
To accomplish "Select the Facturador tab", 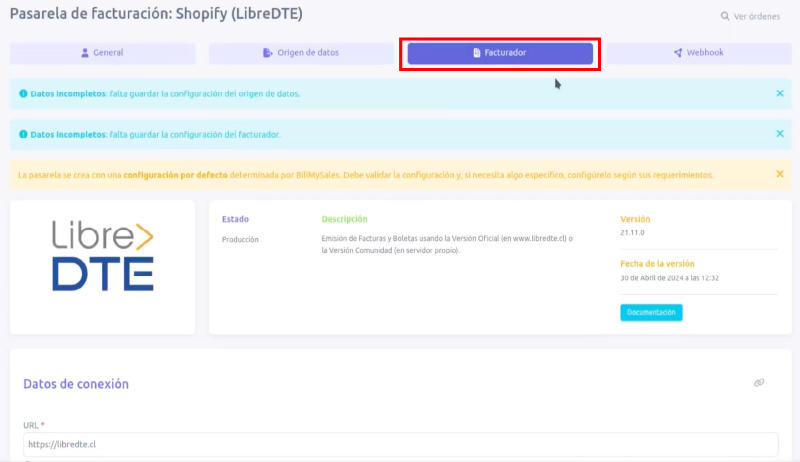I will 500,53.
